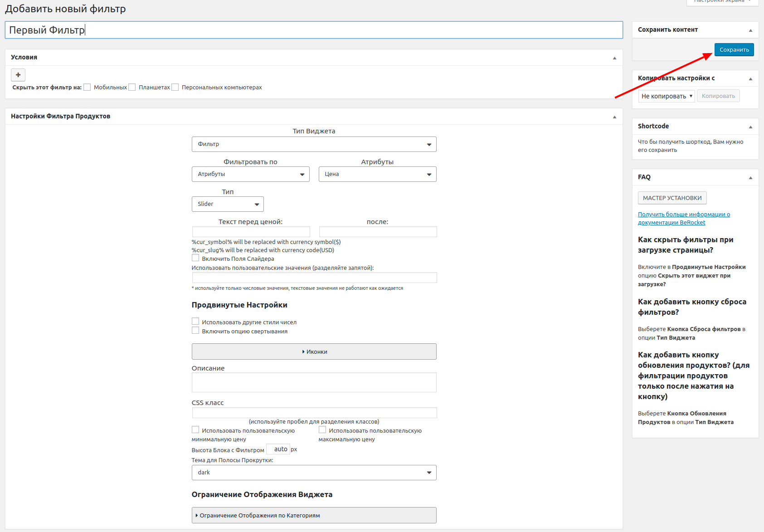
Task: Enable the Включить Поля Слайдера checkbox
Action: pos(195,258)
